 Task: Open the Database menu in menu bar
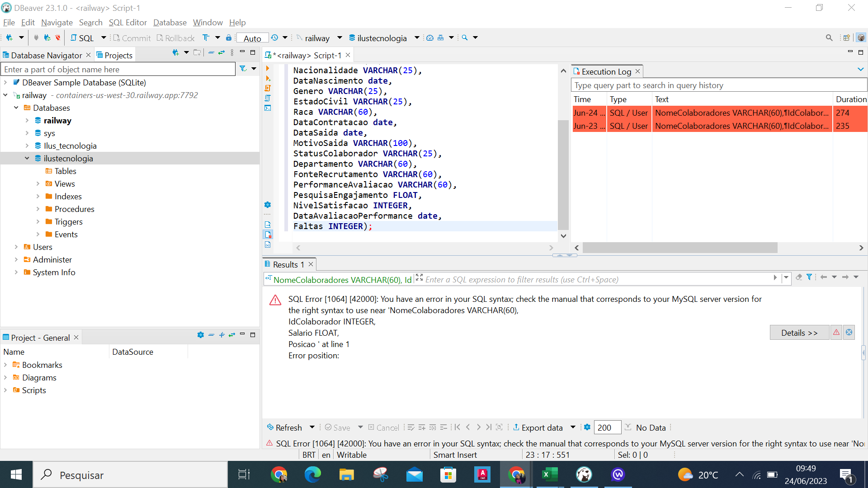point(169,23)
